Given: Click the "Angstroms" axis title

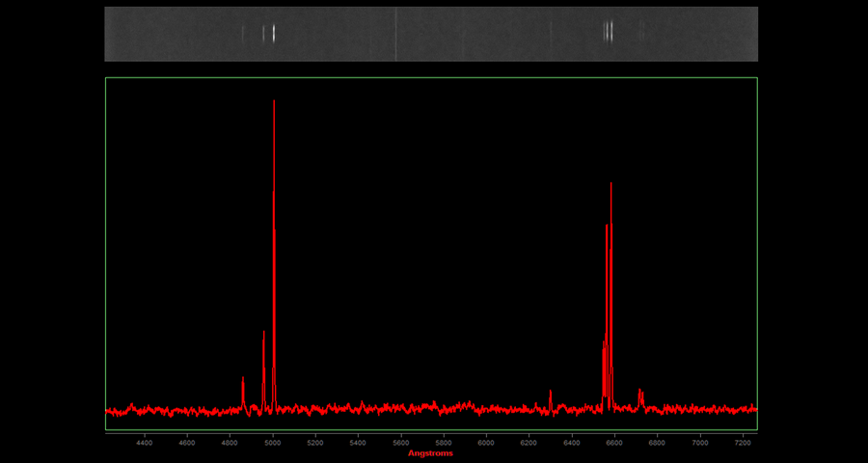Looking at the screenshot, I should [x=430, y=453].
